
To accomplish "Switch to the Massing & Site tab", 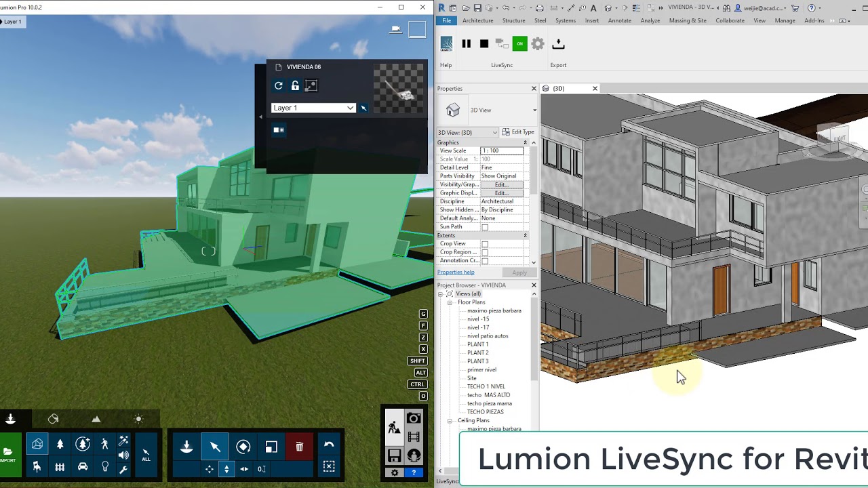I will coord(688,20).
